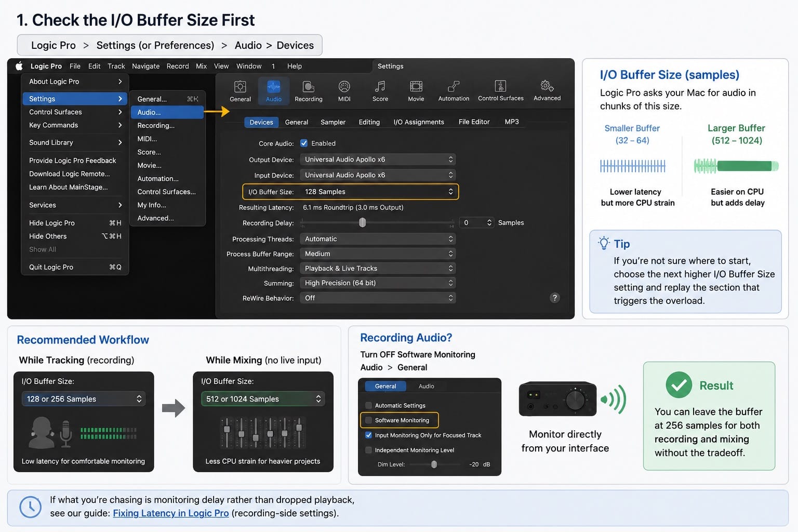Open the Summing High Precision dropdown
Screen dimensions: 798x532
[378, 283]
